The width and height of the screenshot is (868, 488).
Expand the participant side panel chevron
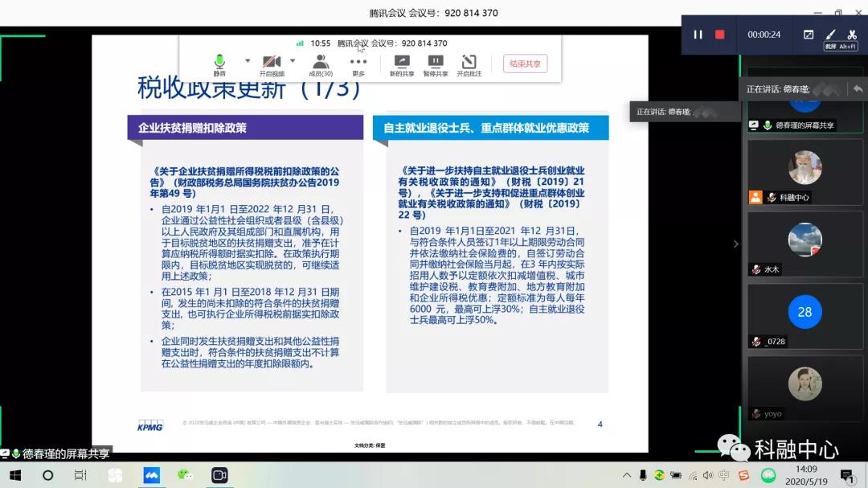tap(735, 244)
